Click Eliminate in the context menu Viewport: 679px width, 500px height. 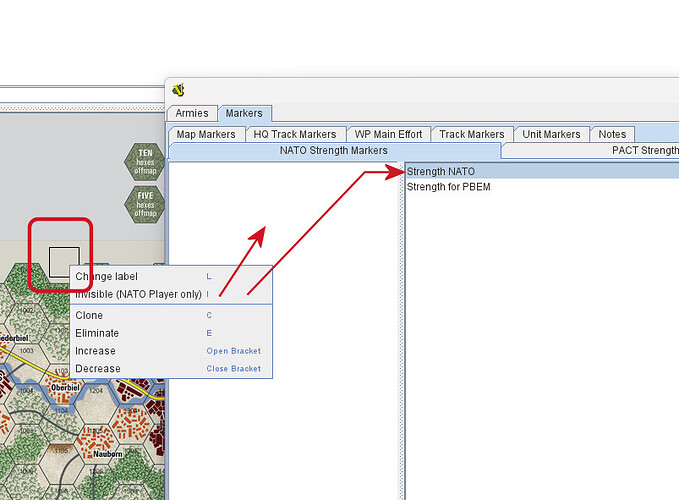point(97,333)
